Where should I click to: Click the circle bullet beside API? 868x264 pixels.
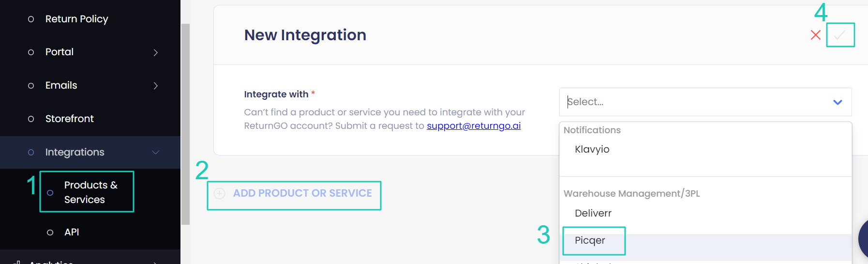[x=50, y=233]
